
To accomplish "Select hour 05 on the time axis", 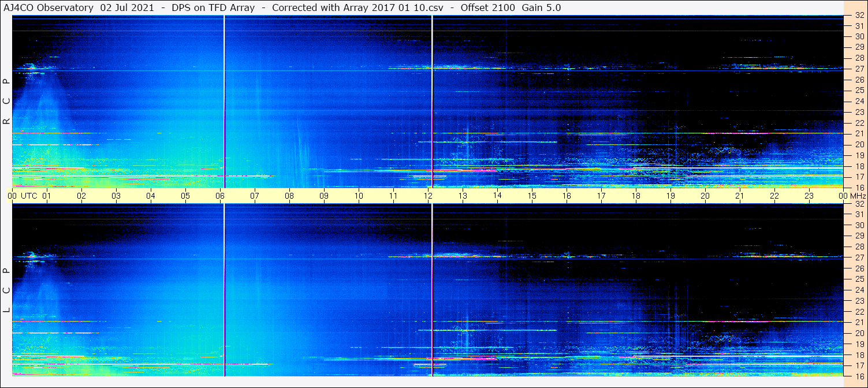I will (x=185, y=196).
